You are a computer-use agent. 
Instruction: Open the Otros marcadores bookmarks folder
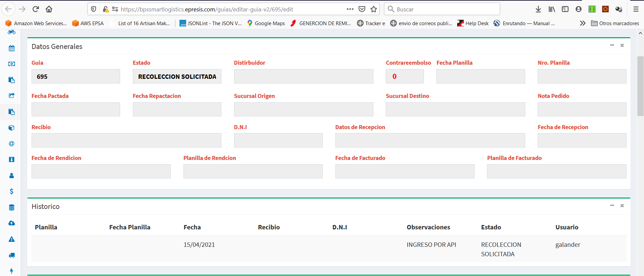[x=615, y=23]
